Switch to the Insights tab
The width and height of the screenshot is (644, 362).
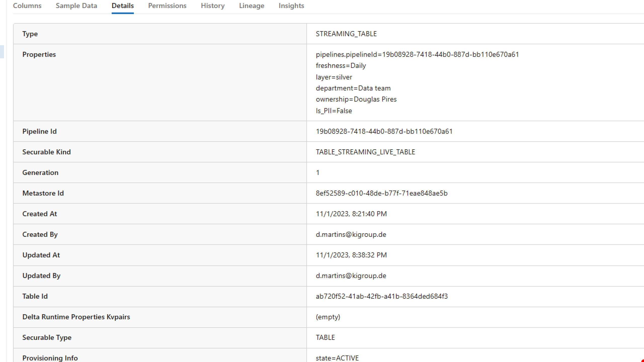292,6
